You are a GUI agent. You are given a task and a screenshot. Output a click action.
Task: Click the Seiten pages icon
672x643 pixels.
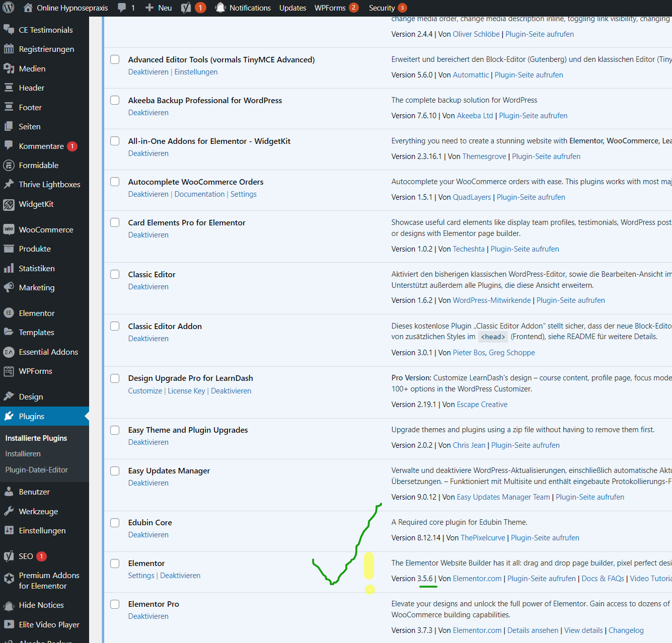[x=9, y=126]
